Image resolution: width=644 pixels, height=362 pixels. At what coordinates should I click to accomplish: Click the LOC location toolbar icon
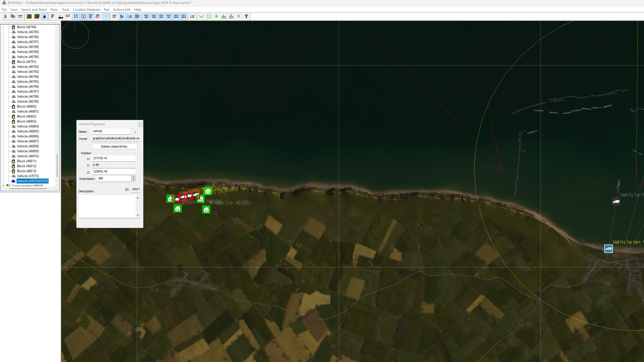click(x=192, y=17)
